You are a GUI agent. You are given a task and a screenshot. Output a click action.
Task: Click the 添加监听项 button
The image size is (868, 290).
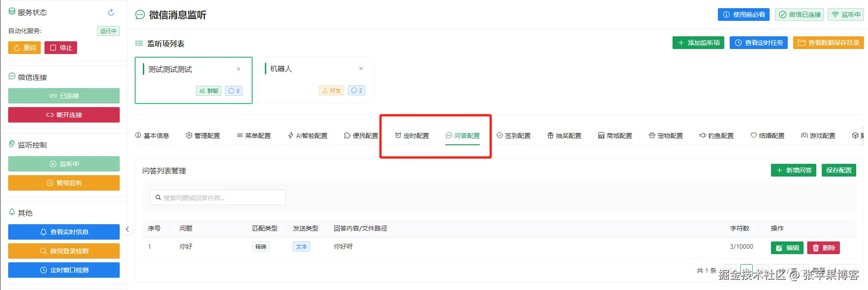tap(698, 43)
